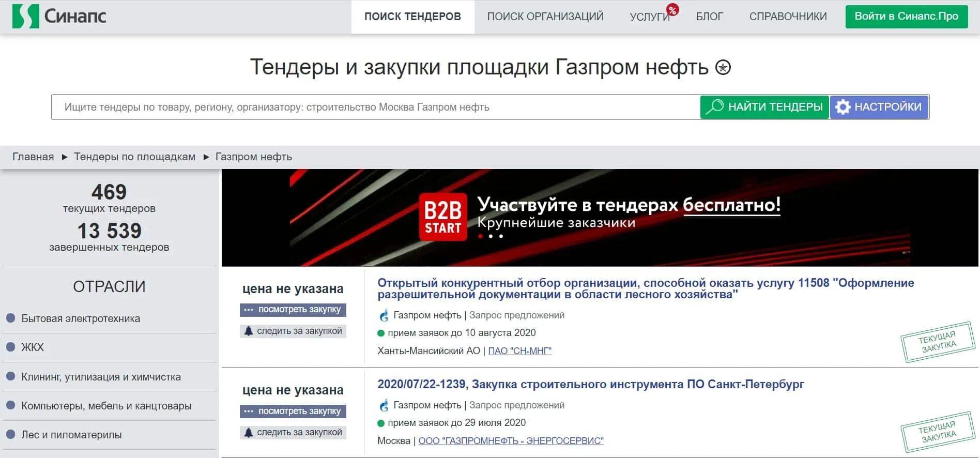Image resolution: width=980 pixels, height=458 pixels.
Task: View purchase for строительного инструмента tender
Action: click(293, 411)
